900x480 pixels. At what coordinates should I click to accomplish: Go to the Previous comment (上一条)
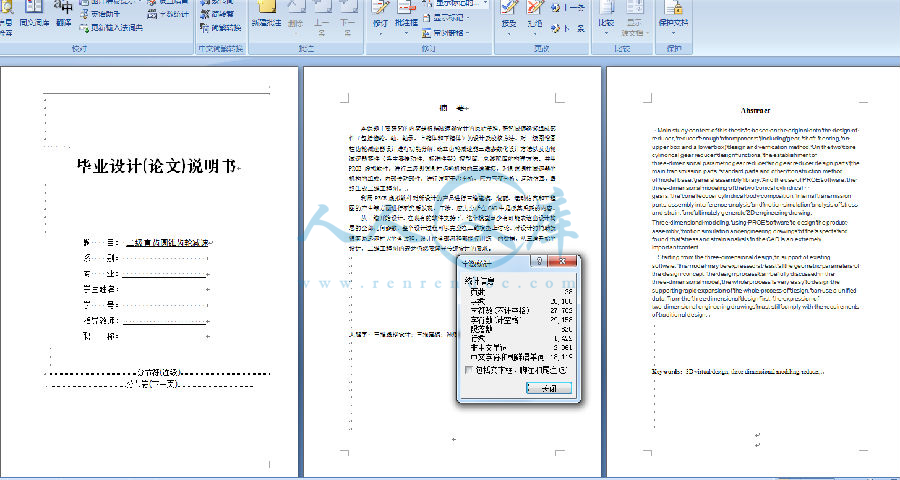pyautogui.click(x=321, y=17)
